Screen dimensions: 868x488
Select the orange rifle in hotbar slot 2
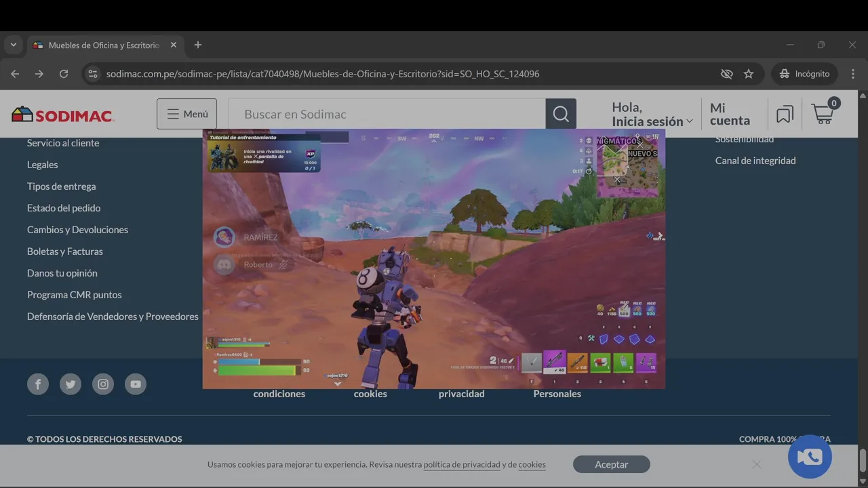[578, 363]
